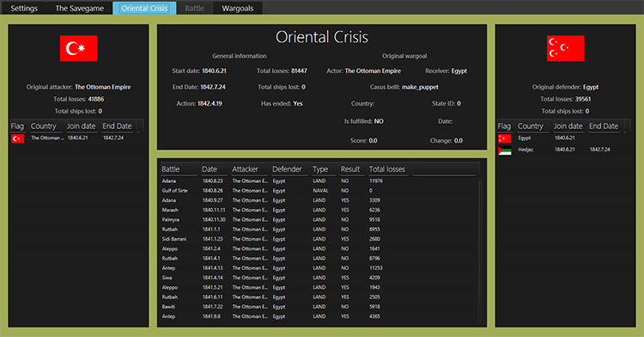Sort battles by Battle name header
This screenshot has height=337, width=644.
tap(179, 169)
